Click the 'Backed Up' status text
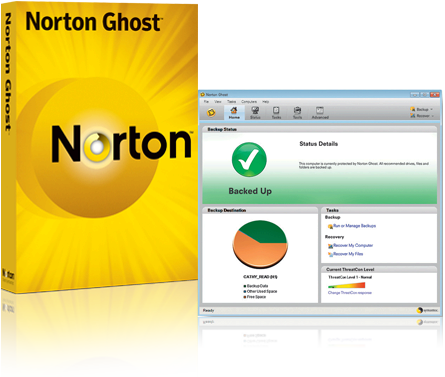Viewport: 445px width, 377px height. click(x=250, y=191)
